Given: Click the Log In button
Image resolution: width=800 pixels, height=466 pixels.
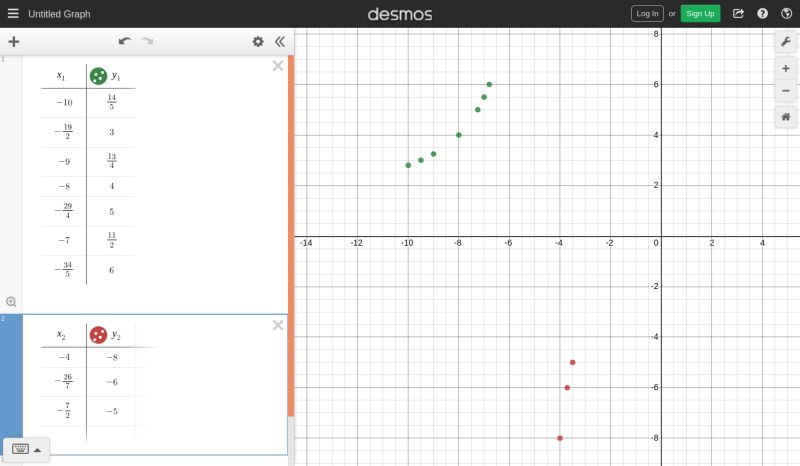Looking at the screenshot, I should coord(647,14).
